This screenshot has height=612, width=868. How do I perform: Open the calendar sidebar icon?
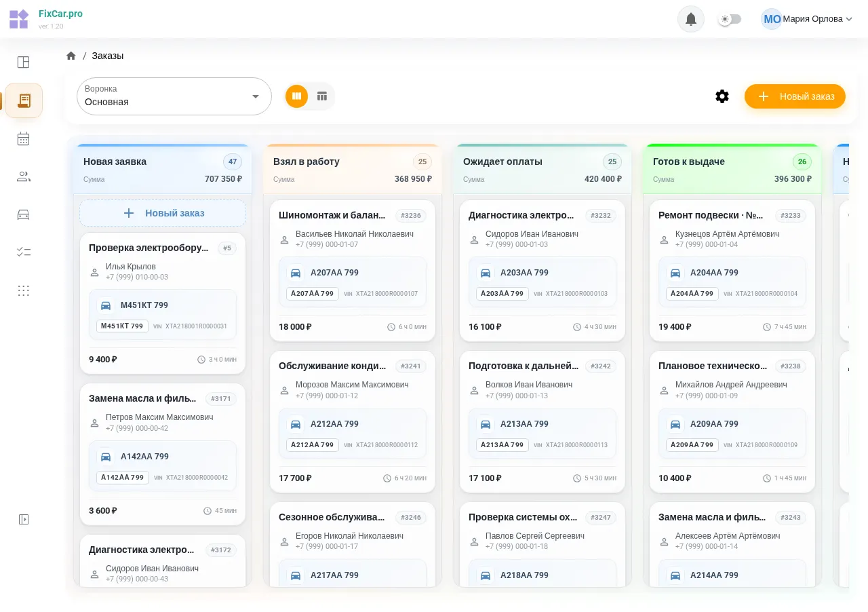coord(24,138)
